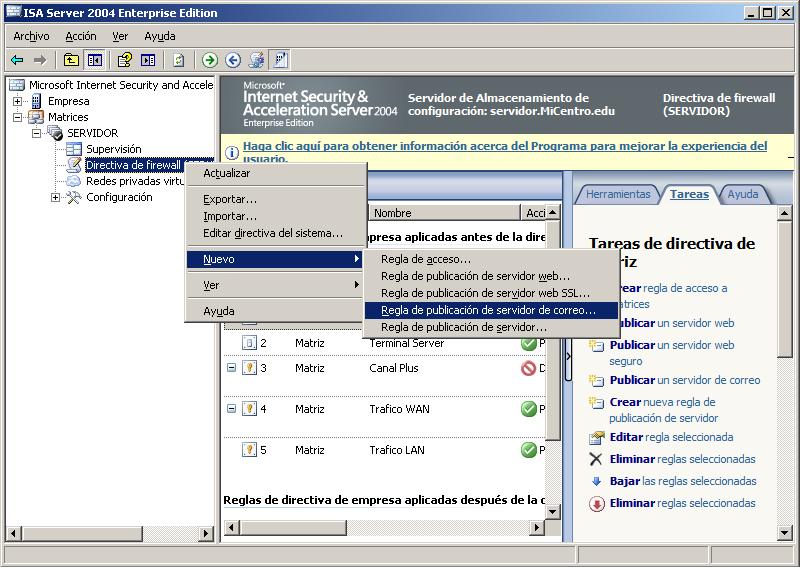Select Regla de publicación de servidor web

[475, 276]
